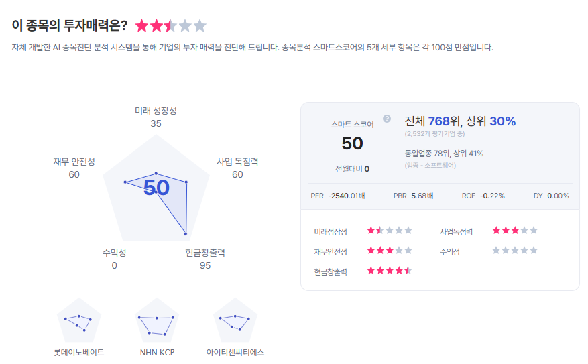Click the 미래 성장성 35 radar label
The height and width of the screenshot is (364, 588).
point(156,117)
